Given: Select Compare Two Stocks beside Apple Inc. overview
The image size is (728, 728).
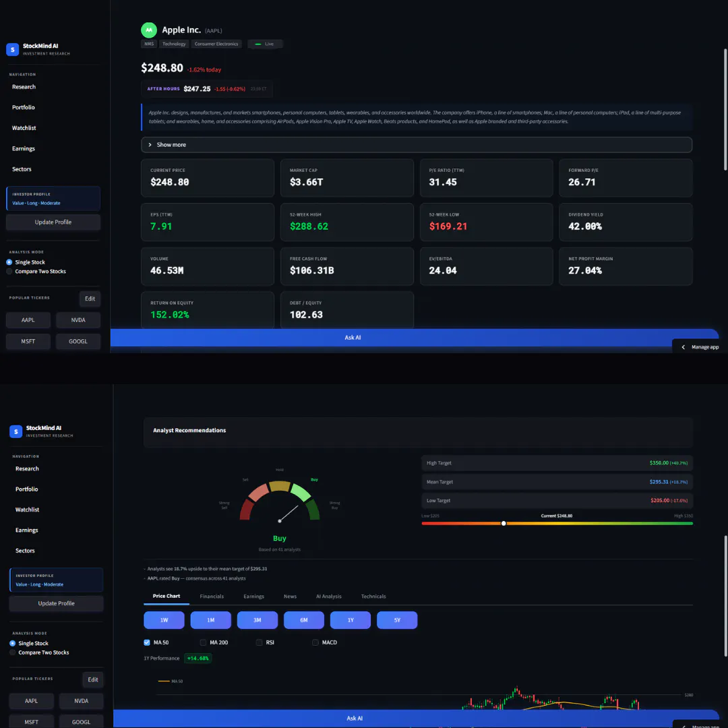Looking at the screenshot, I should 9,272.
